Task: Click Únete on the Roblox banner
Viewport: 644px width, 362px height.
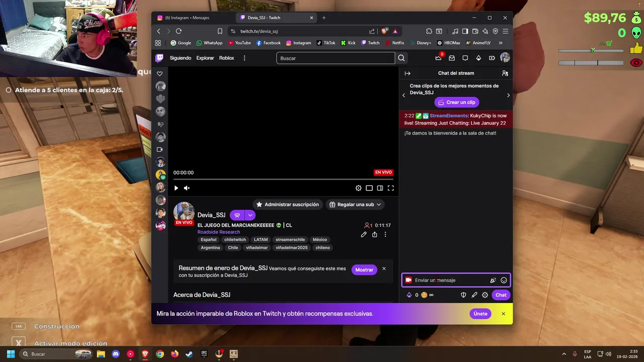Action: click(x=480, y=314)
